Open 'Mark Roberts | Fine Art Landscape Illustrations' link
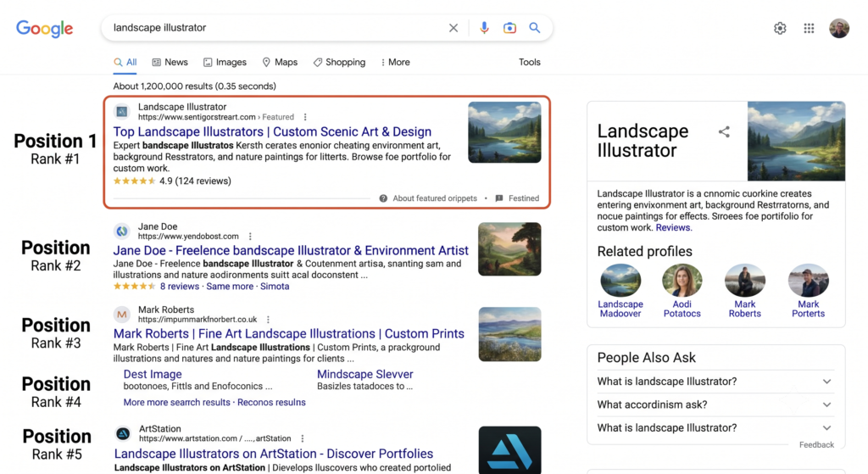The height and width of the screenshot is (474, 868). coord(288,333)
